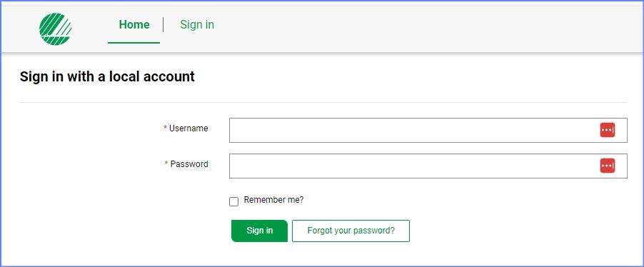Tick the Remember me checkbox
The width and height of the screenshot is (644, 267).
(233, 202)
